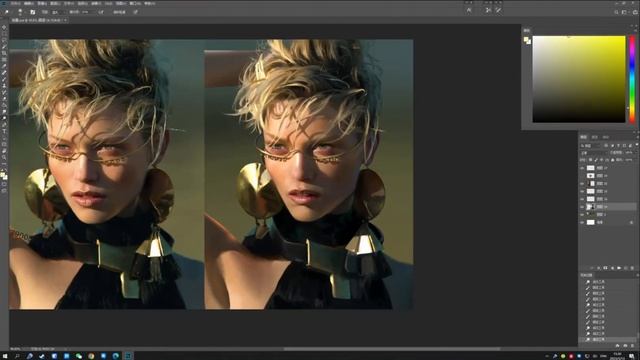Switch to the Channels tab

pos(595,137)
